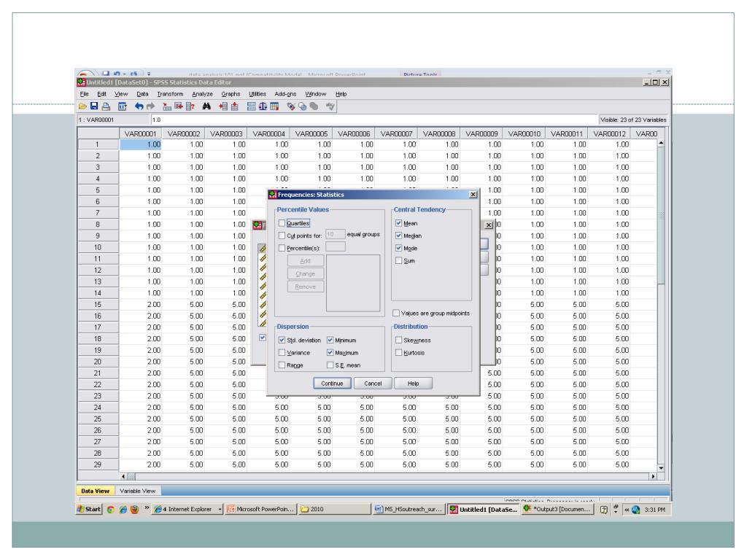Open the Windows Start button

click(x=89, y=509)
